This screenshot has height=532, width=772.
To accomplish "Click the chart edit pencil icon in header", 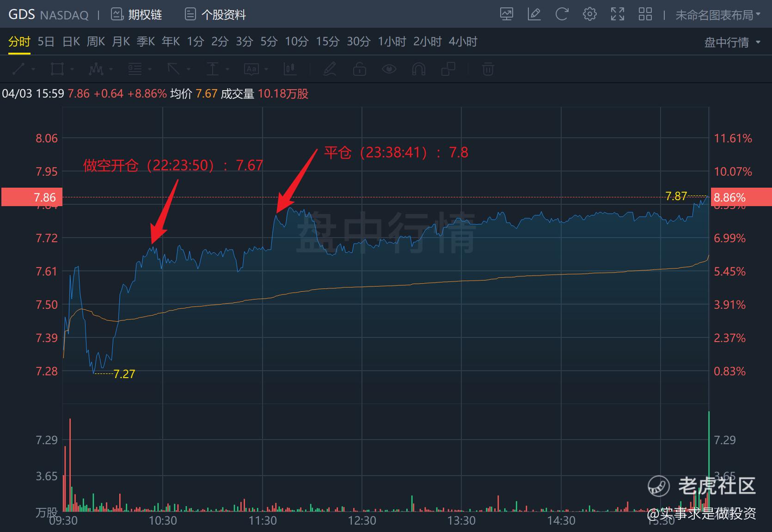I will click(x=534, y=14).
